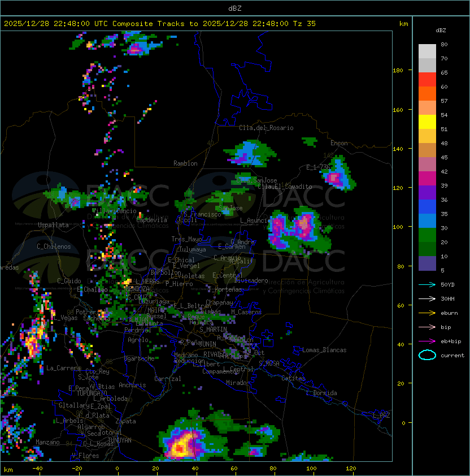Click the white 30HM arrow legend icon

point(427,298)
